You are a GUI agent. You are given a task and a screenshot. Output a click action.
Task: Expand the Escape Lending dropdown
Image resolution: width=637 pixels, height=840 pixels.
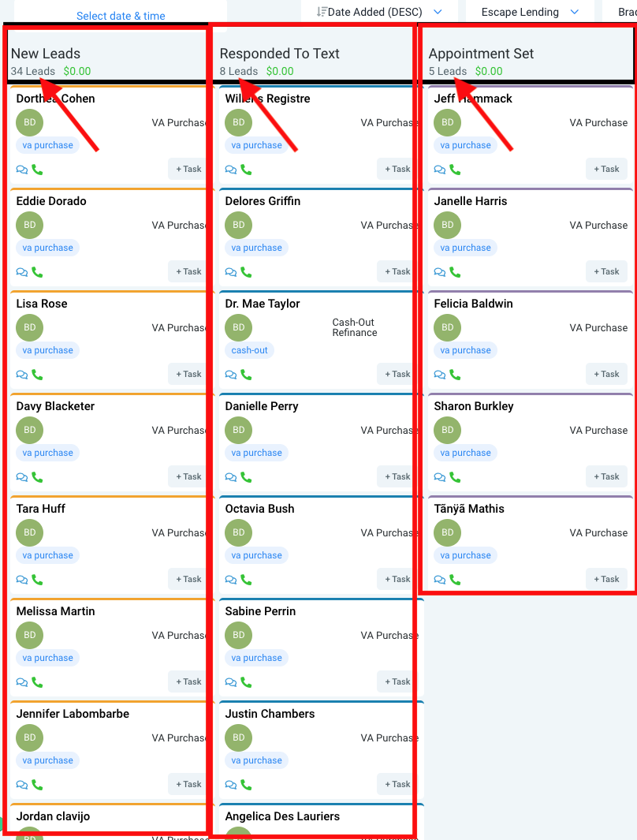pos(530,12)
